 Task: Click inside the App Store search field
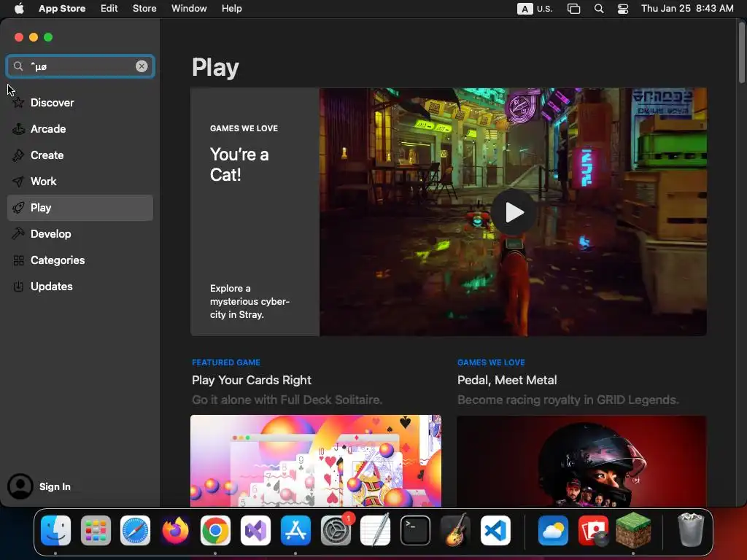pos(80,66)
